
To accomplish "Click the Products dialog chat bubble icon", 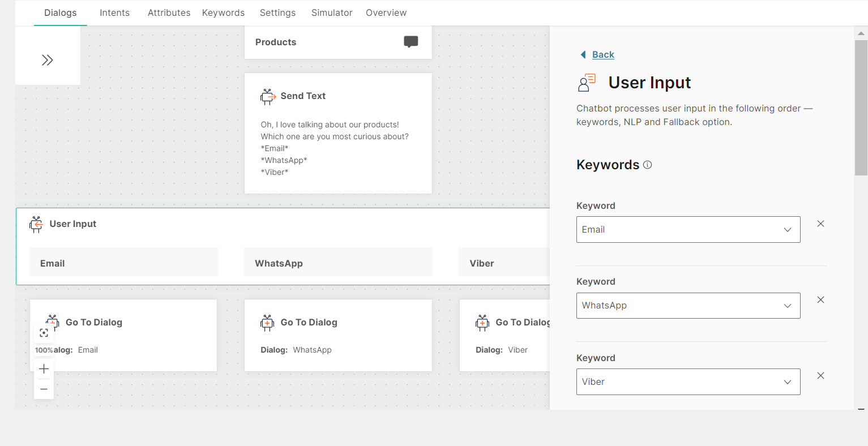I will pyautogui.click(x=411, y=42).
